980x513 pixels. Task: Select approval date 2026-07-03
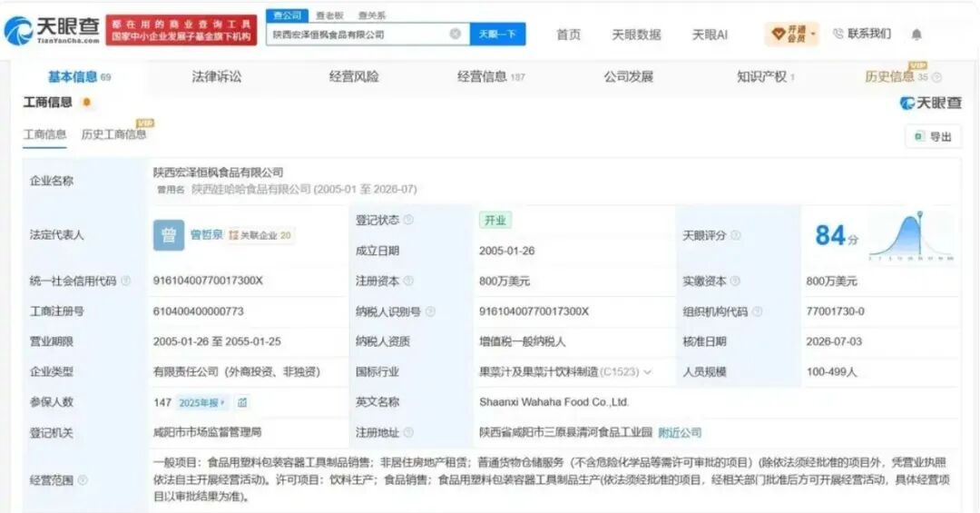[834, 341]
